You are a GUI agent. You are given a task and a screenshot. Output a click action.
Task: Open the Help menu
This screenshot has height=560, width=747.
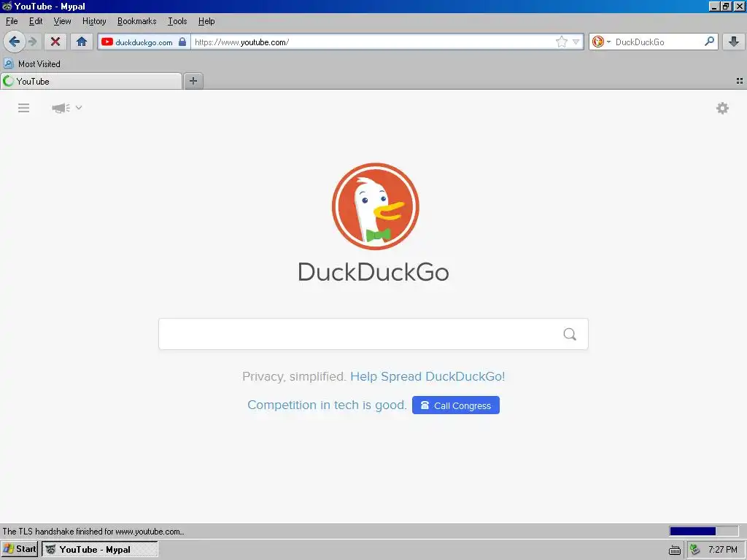tap(206, 21)
